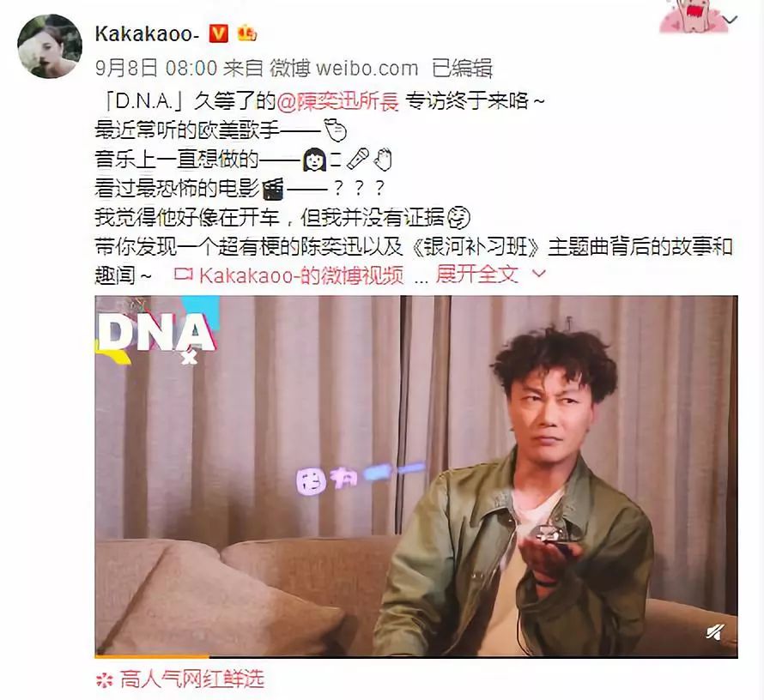
Task: Click the video icon before Kakakaoo-的微博视频
Action: point(183,275)
